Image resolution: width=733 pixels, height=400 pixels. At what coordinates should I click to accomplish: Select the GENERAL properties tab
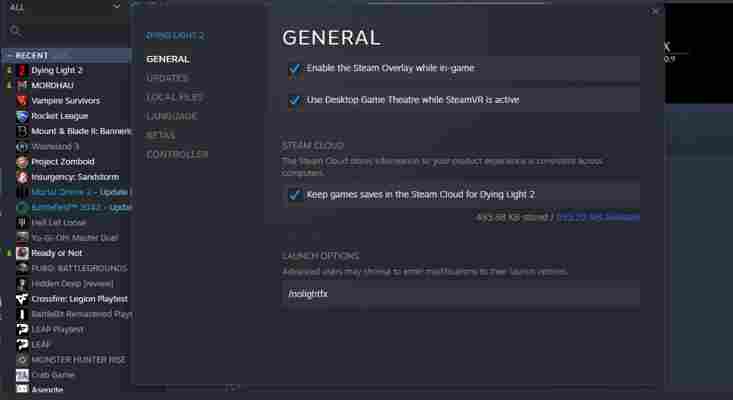coord(168,59)
